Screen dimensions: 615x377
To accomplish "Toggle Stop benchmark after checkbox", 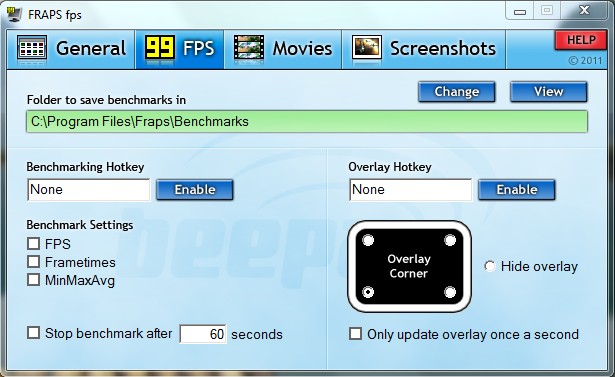I will coord(34,333).
